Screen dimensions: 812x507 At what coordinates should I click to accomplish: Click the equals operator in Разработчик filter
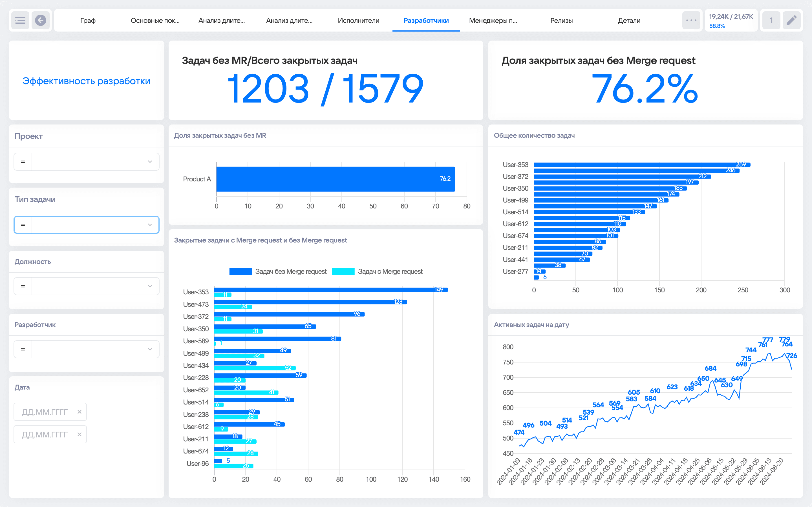pos(23,349)
